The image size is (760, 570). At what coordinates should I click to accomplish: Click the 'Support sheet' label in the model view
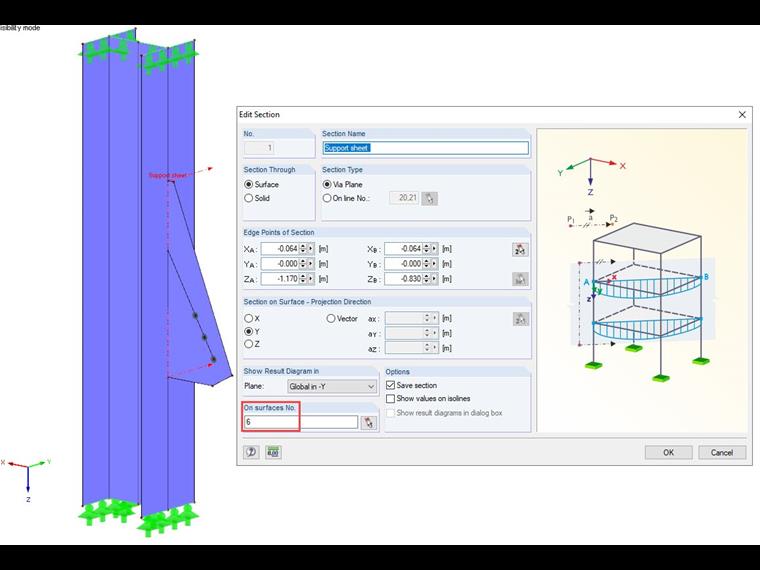point(167,175)
